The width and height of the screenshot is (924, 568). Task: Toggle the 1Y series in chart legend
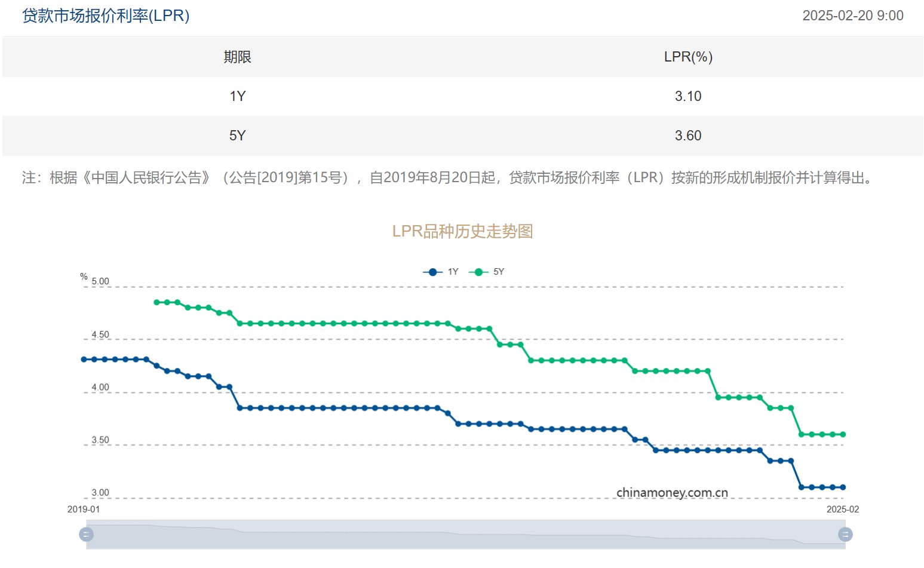tap(441, 272)
